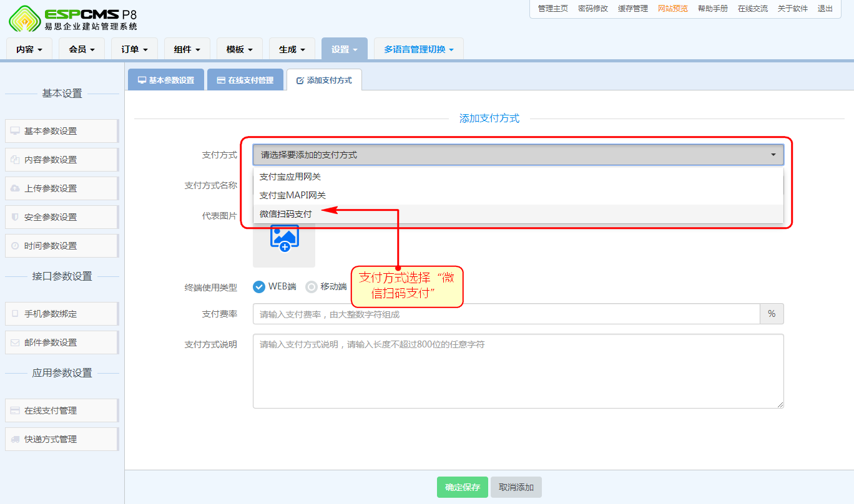This screenshot has width=854, height=504.
Task: Click the shield icon beside 安全参数设置
Action: [15, 217]
